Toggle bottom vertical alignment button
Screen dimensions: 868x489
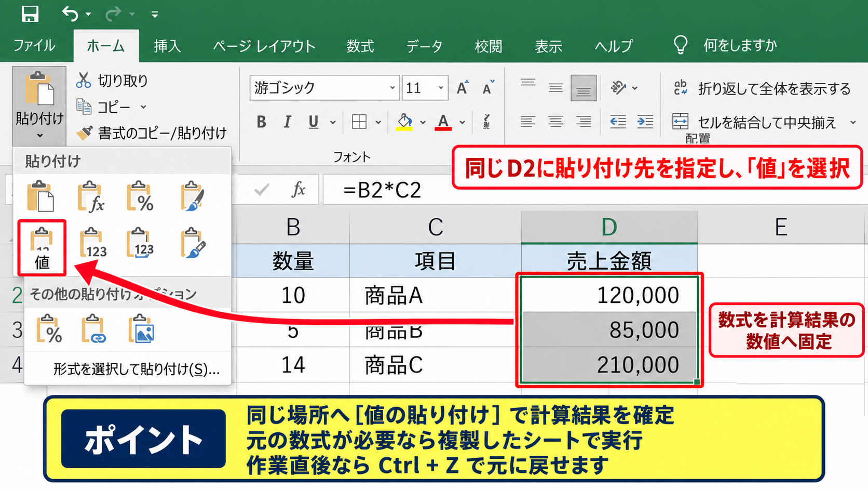tap(584, 88)
